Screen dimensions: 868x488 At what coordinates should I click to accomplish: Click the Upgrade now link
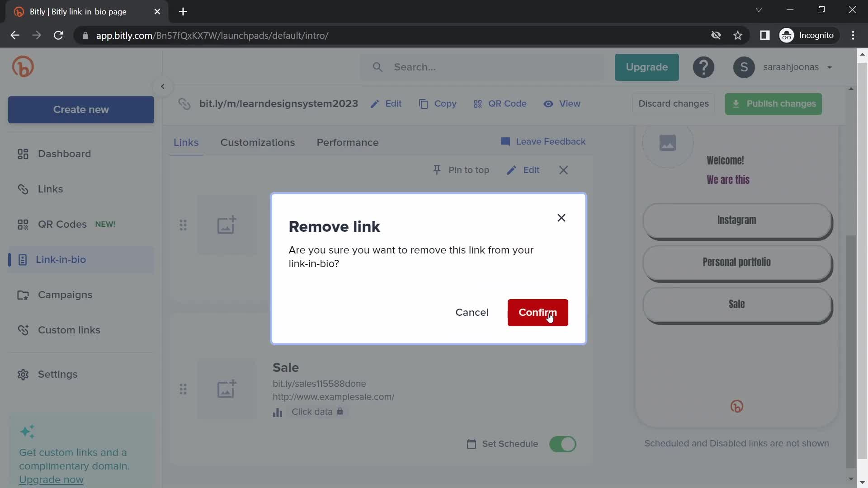(51, 479)
